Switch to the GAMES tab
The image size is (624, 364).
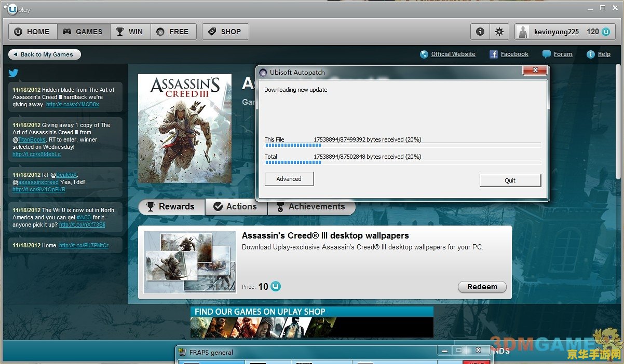coord(84,32)
